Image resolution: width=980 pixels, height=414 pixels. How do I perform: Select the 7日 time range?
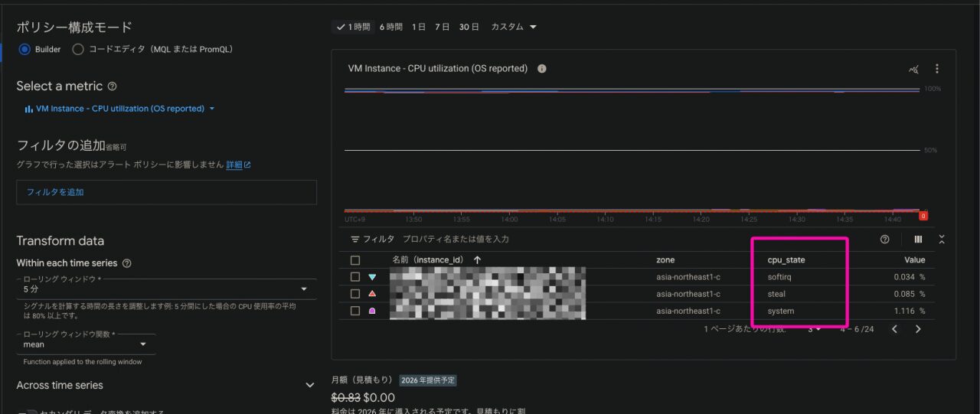coord(442,27)
